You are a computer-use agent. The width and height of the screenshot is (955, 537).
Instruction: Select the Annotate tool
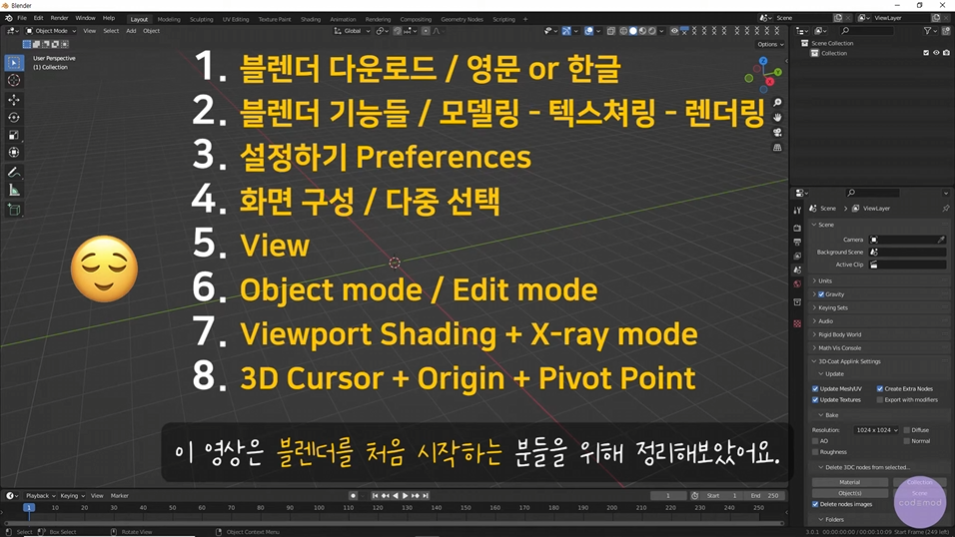pyautogui.click(x=14, y=173)
